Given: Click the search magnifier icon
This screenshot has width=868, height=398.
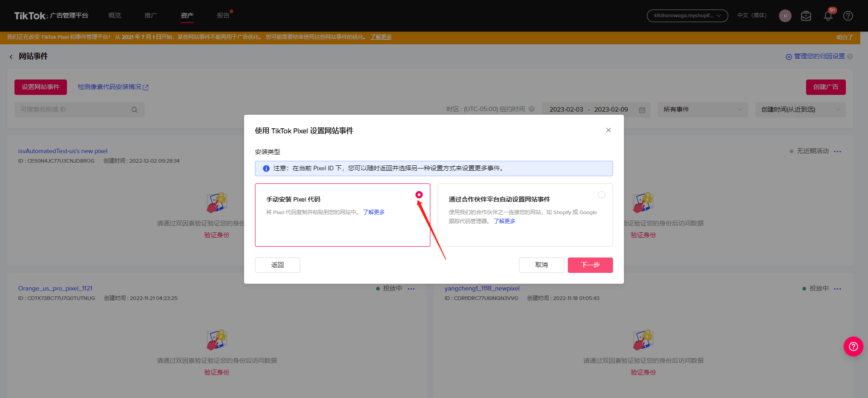Looking at the screenshot, I should click(134, 110).
